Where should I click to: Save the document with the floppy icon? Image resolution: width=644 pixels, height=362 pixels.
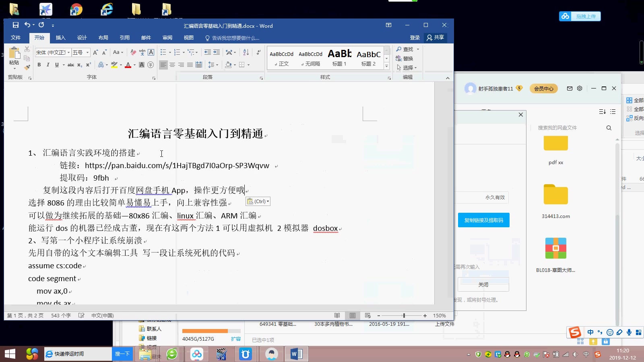tap(16, 25)
